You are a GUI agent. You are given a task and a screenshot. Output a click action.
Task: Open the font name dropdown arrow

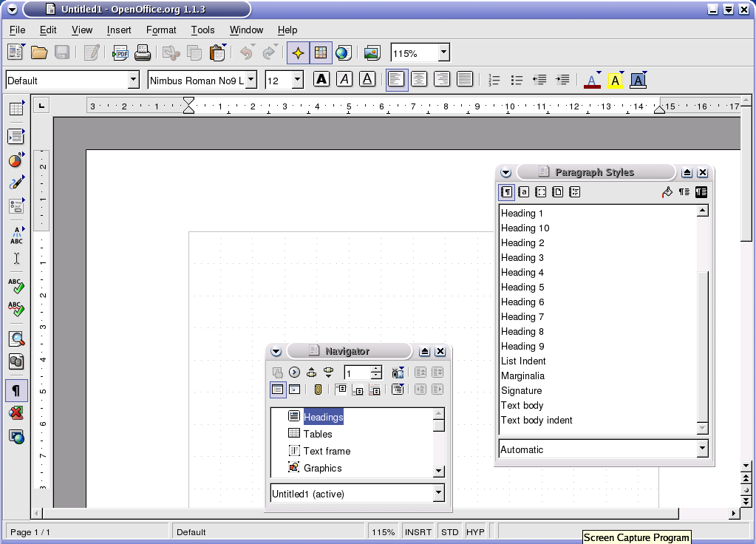click(x=251, y=80)
